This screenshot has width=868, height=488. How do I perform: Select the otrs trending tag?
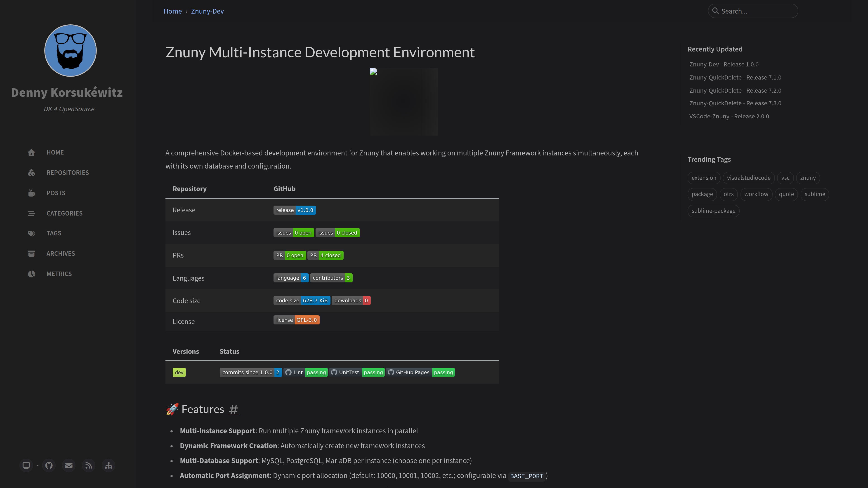click(729, 194)
